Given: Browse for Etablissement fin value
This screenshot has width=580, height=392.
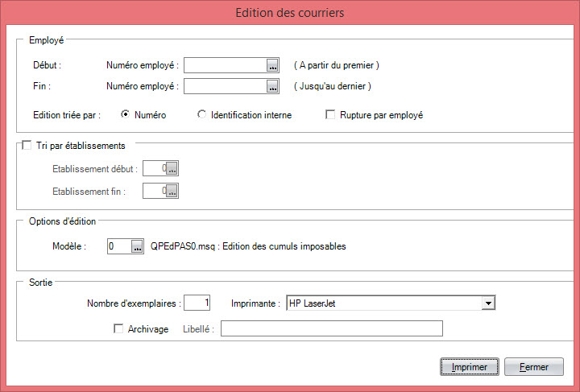Looking at the screenshot, I should 172,191.
